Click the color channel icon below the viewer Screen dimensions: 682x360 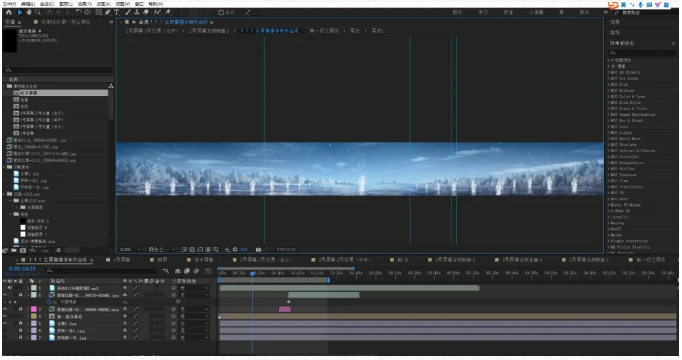pyautogui.click(x=227, y=250)
